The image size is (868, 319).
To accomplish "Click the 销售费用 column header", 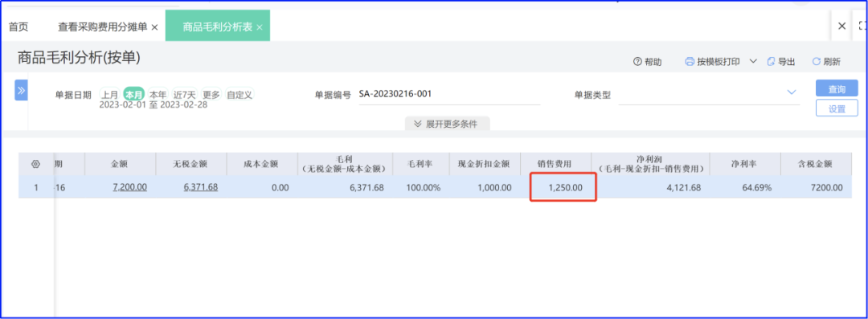I will coord(556,164).
